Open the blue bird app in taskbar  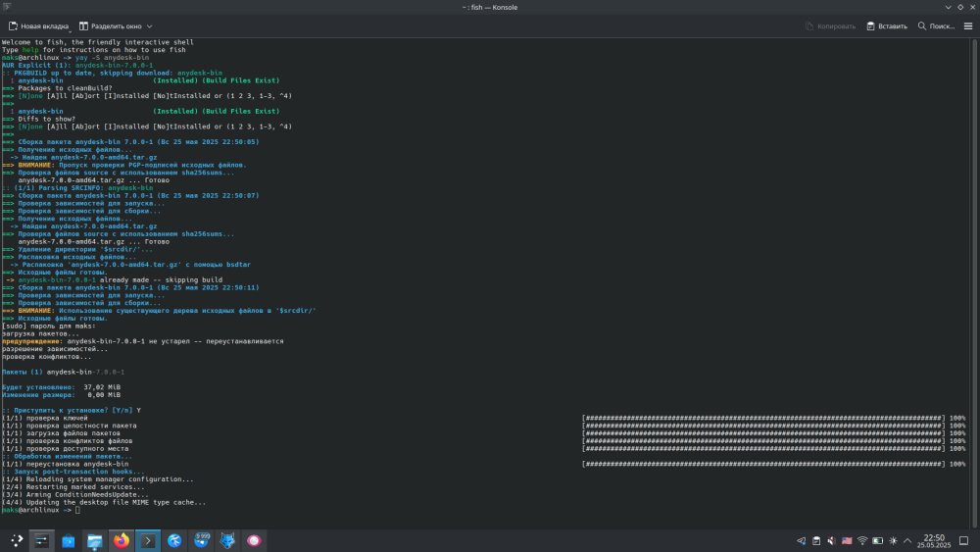174,540
